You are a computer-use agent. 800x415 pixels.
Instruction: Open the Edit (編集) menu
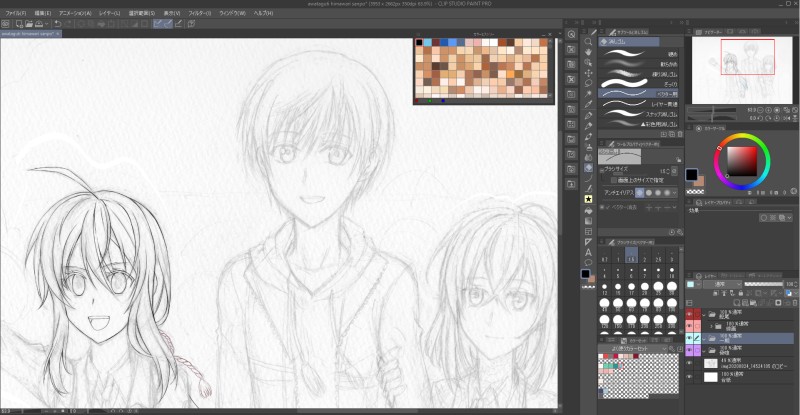[43, 13]
